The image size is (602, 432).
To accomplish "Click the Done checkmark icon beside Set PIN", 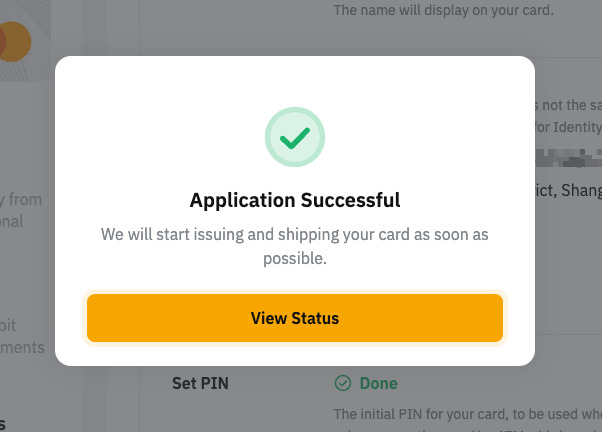I will 343,383.
